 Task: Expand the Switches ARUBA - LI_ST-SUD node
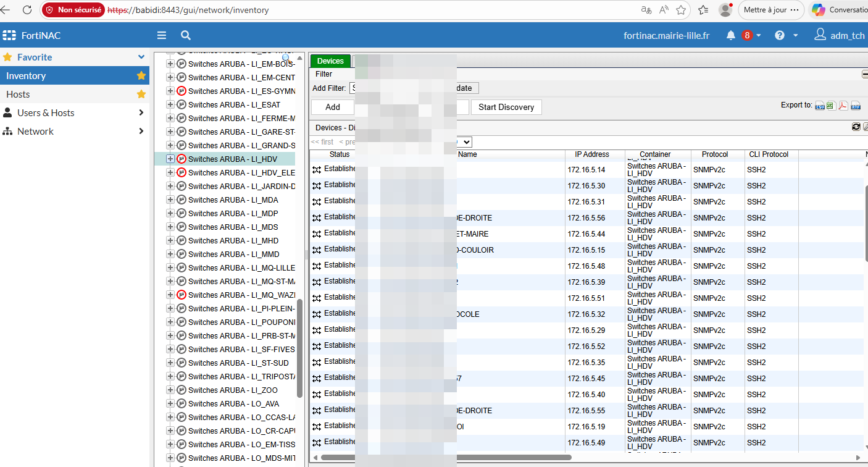[170, 363]
